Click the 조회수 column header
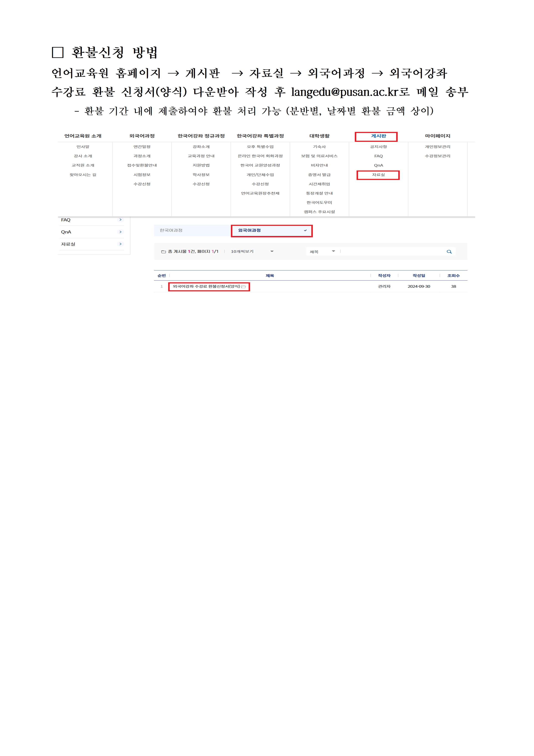Image resolution: width=534 pixels, height=756 pixels. (453, 276)
